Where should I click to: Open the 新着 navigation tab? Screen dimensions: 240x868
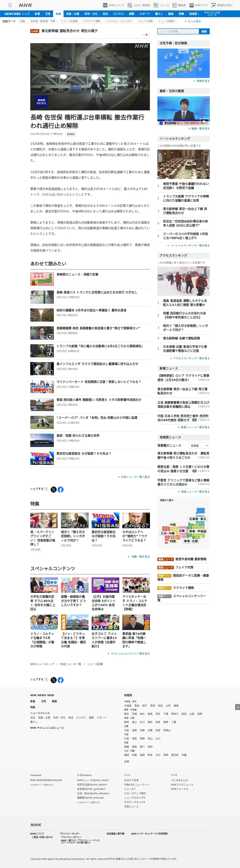tap(37, 14)
